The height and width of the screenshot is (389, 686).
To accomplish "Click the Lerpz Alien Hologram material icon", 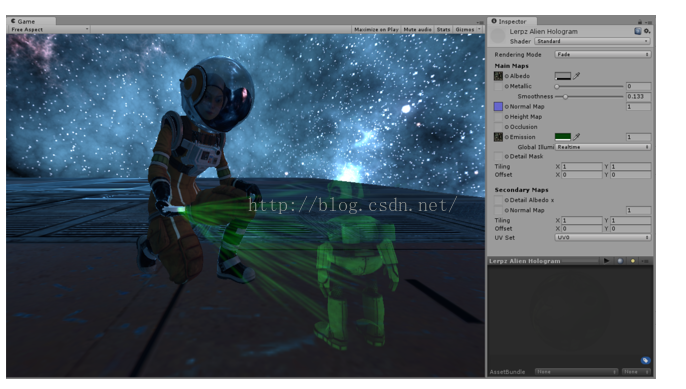I will click(x=498, y=35).
